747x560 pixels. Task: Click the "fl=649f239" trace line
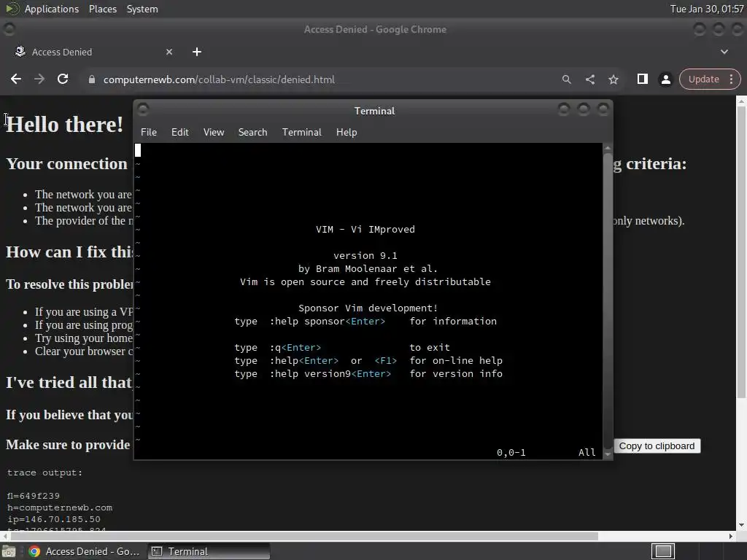[x=34, y=496]
